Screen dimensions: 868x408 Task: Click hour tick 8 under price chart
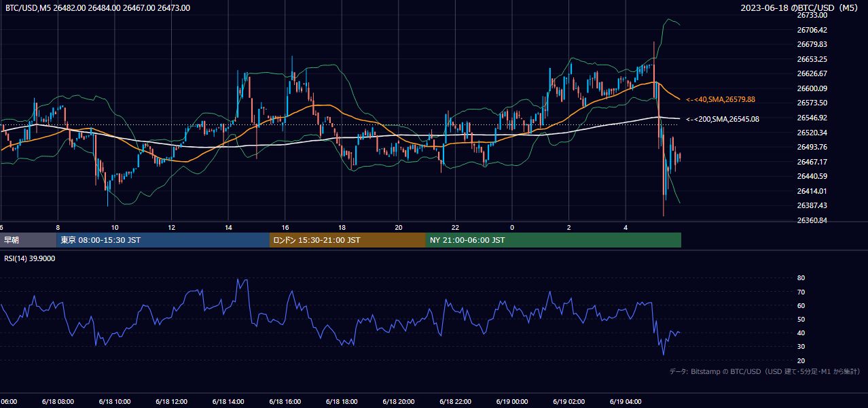point(58,228)
